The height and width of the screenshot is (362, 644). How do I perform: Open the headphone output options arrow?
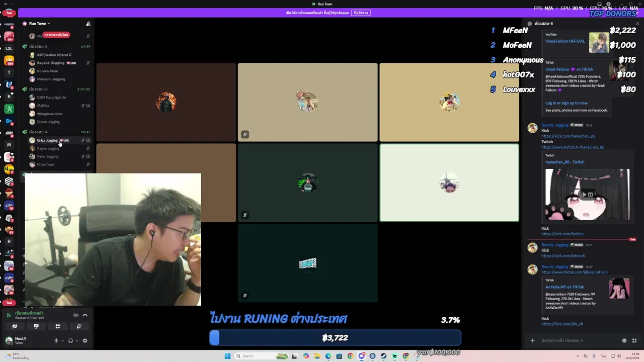pos(76,341)
